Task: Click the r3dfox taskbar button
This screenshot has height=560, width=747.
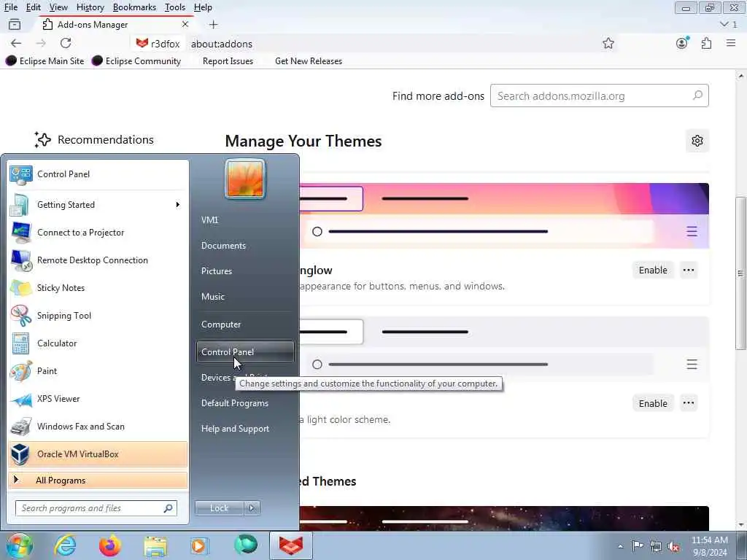Action: point(290,545)
